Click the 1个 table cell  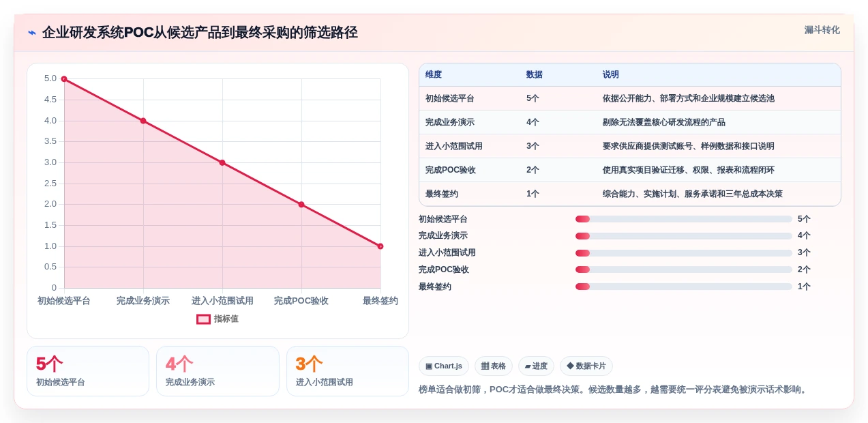click(533, 194)
